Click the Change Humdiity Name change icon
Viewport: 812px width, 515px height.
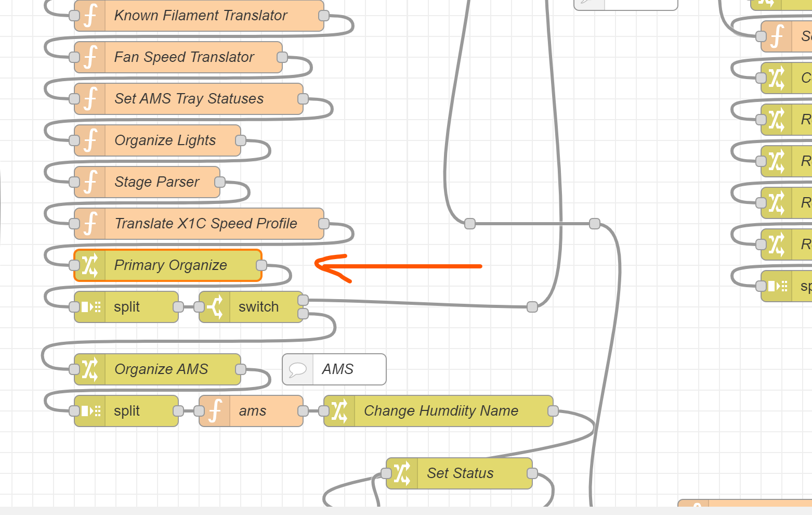coord(339,411)
